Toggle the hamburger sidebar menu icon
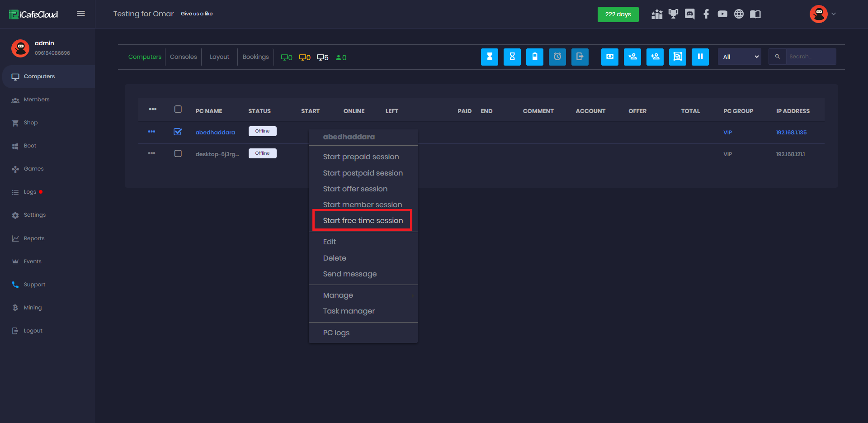868x423 pixels. click(x=81, y=14)
